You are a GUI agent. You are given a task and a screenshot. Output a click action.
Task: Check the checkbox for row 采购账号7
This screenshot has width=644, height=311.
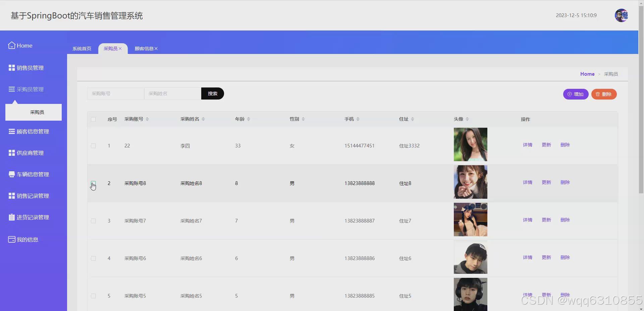tap(93, 221)
